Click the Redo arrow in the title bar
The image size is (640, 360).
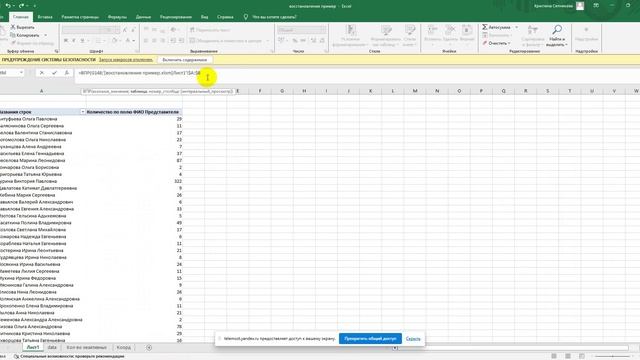[x=21, y=6]
